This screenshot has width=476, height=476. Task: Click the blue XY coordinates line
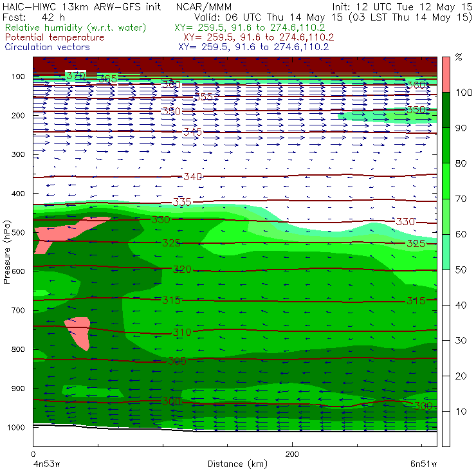(x=253, y=47)
